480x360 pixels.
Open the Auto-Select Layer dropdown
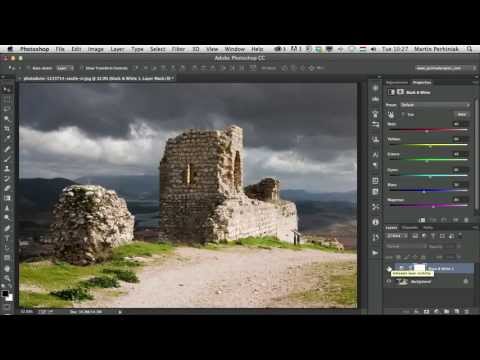tap(65, 68)
